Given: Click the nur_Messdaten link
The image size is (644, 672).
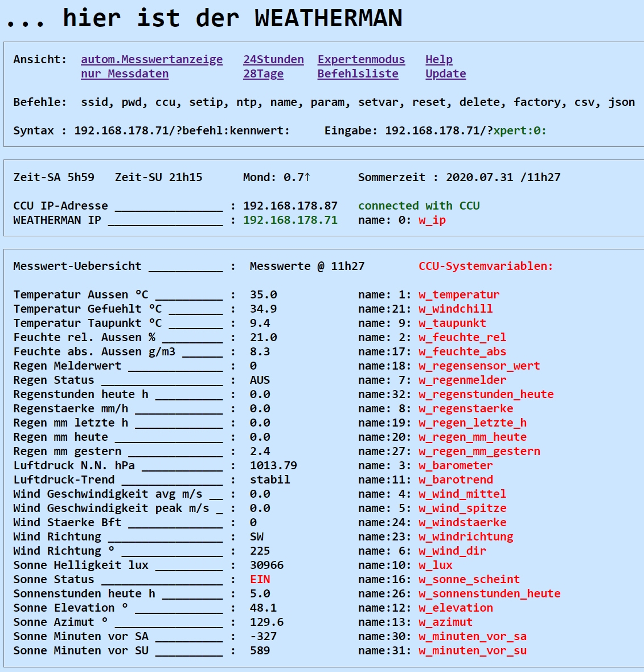Looking at the screenshot, I should 125,73.
